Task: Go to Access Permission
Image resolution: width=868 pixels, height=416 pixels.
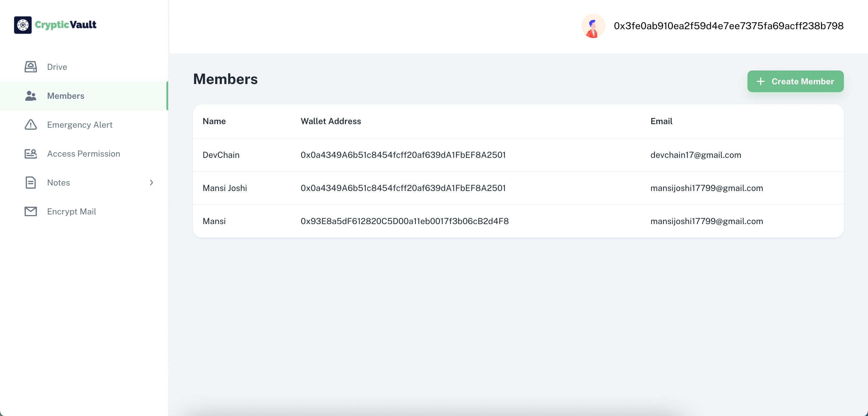Action: (x=84, y=154)
